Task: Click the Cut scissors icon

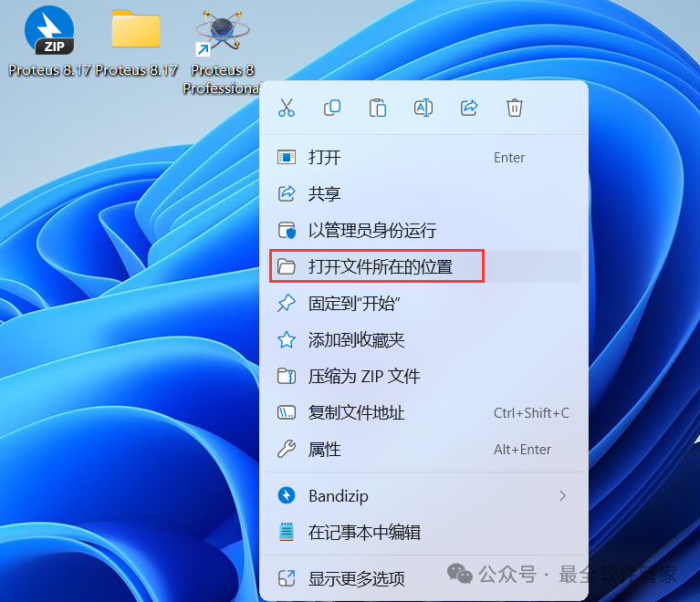Action: click(x=287, y=108)
